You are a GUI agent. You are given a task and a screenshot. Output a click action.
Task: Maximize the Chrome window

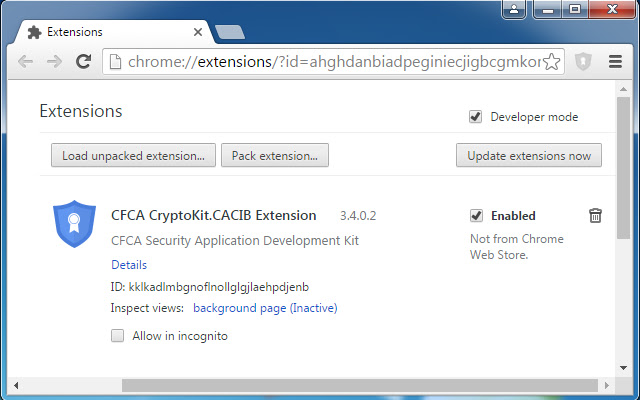click(x=575, y=9)
